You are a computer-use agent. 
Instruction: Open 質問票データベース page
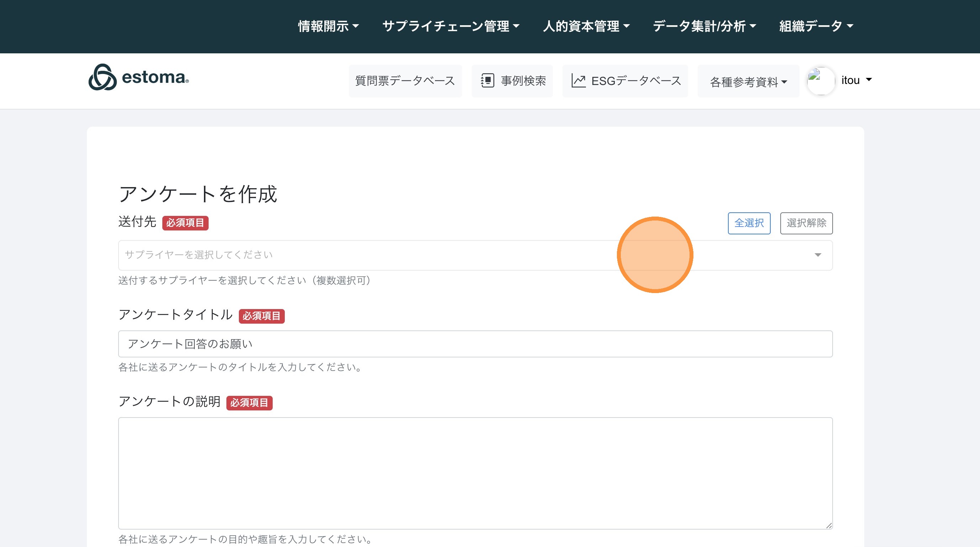pos(405,81)
